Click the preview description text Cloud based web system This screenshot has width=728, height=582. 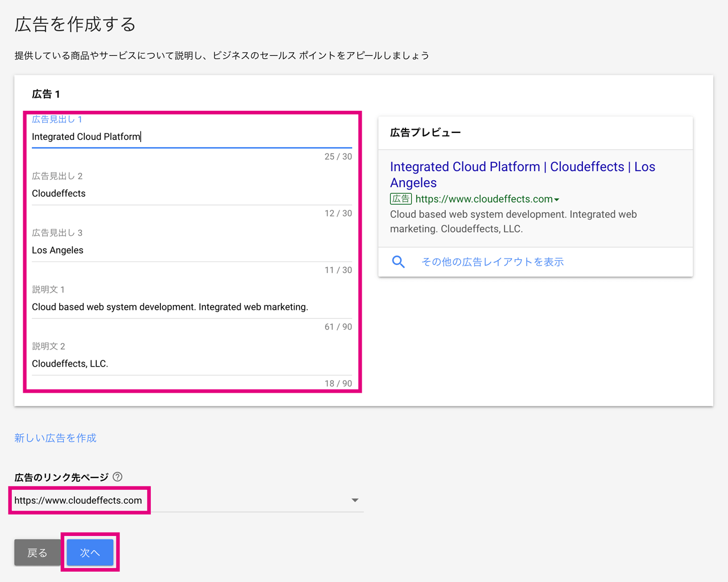[514, 222]
